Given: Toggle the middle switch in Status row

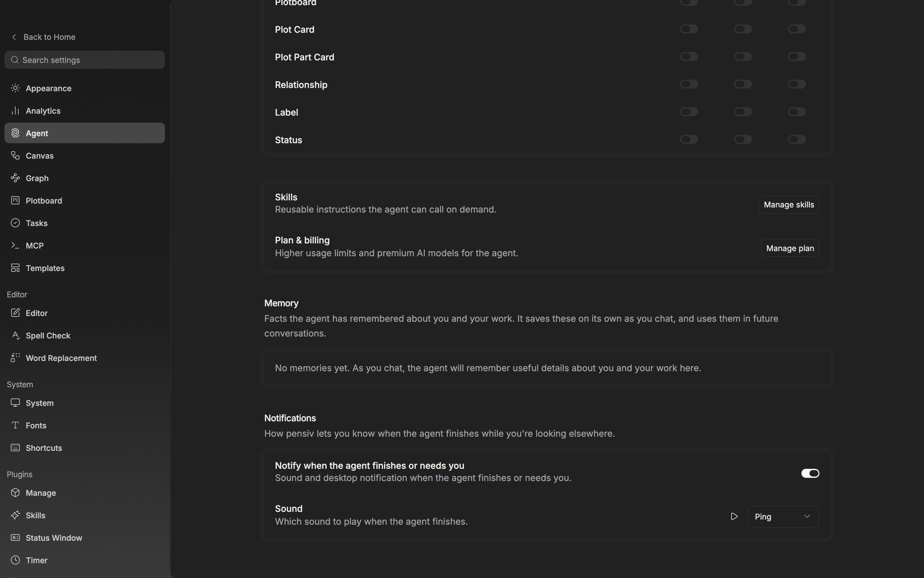Looking at the screenshot, I should [x=743, y=140].
